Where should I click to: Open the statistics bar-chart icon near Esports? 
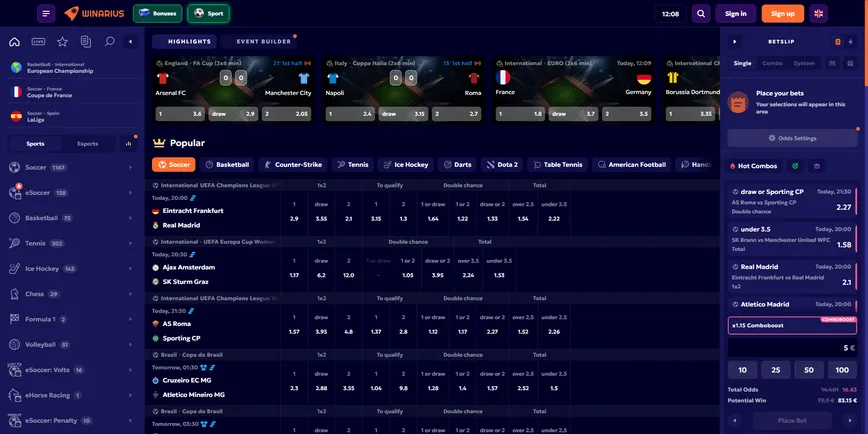(128, 144)
